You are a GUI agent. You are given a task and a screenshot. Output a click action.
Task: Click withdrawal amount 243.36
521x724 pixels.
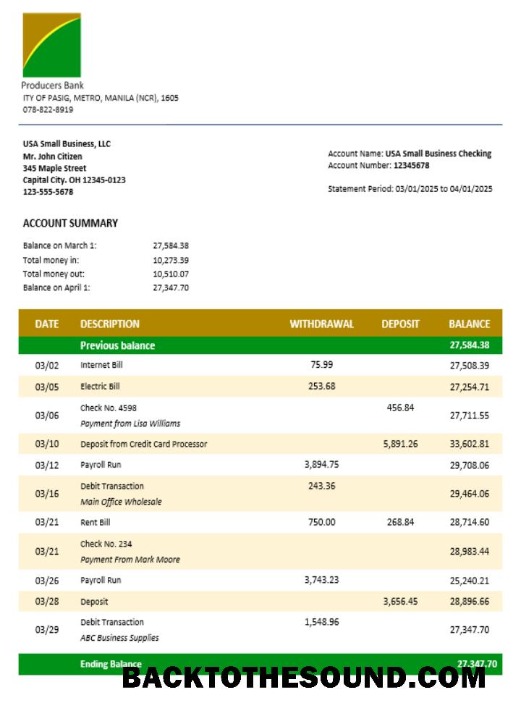click(322, 486)
